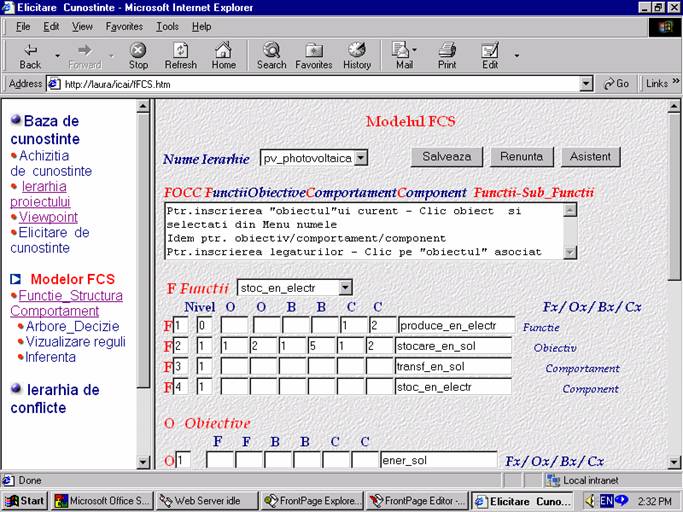Refresh the page with Refresh icon
Image resolution: width=683 pixels, height=512 pixels.
click(x=181, y=50)
